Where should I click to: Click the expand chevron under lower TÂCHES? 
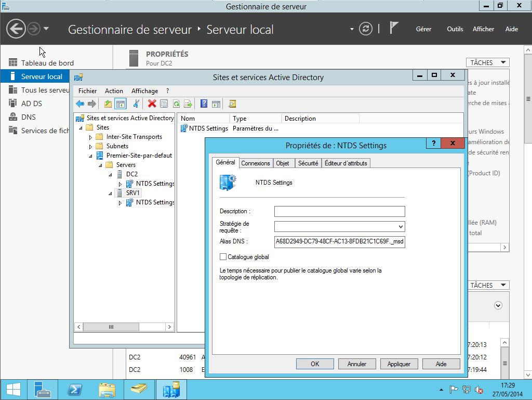tap(498, 305)
